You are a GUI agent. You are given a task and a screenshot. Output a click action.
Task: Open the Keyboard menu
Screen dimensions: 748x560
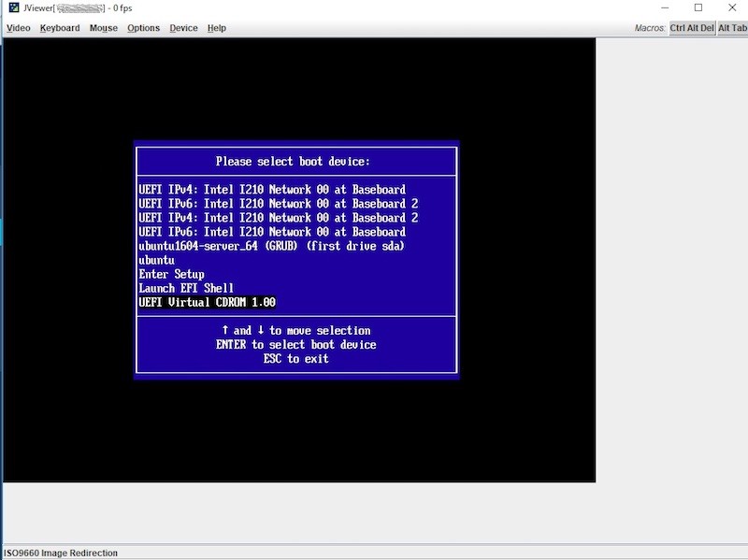click(x=60, y=27)
